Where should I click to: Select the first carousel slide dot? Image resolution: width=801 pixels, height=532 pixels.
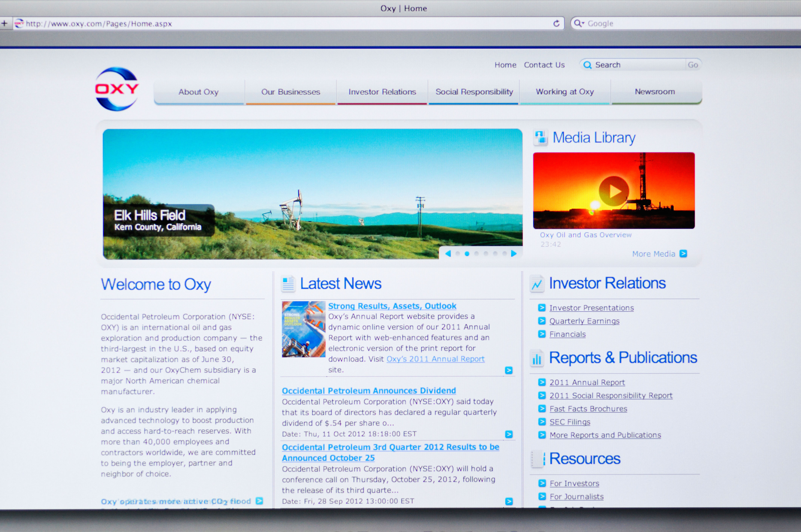458,253
